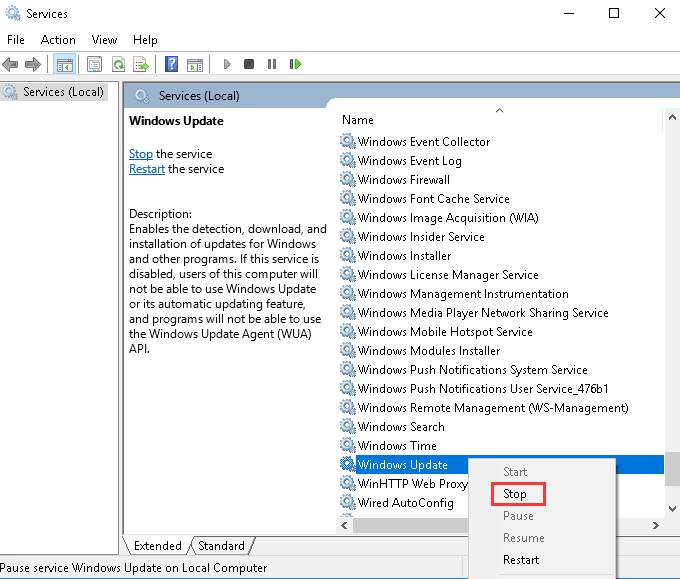The height and width of the screenshot is (579, 680).
Task: Select Windows Image Acquisition (WIA) service
Action: [448, 218]
